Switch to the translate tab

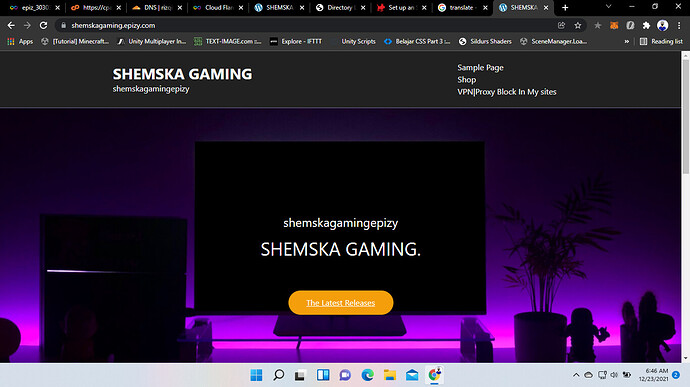(462, 7)
